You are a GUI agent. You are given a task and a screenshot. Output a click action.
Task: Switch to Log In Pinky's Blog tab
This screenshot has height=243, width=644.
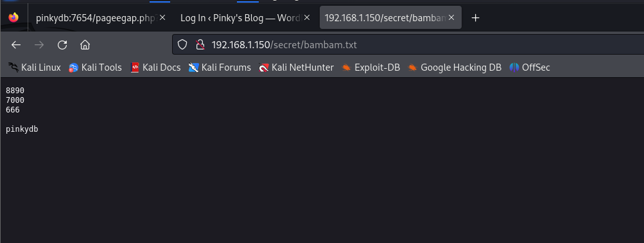coord(241,18)
